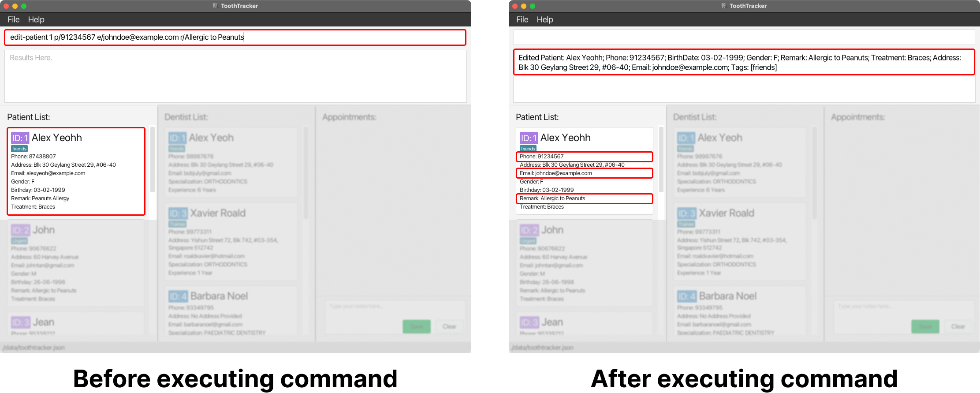Click the ID: 3 badge beside Xavier Roald, right window

click(x=687, y=213)
